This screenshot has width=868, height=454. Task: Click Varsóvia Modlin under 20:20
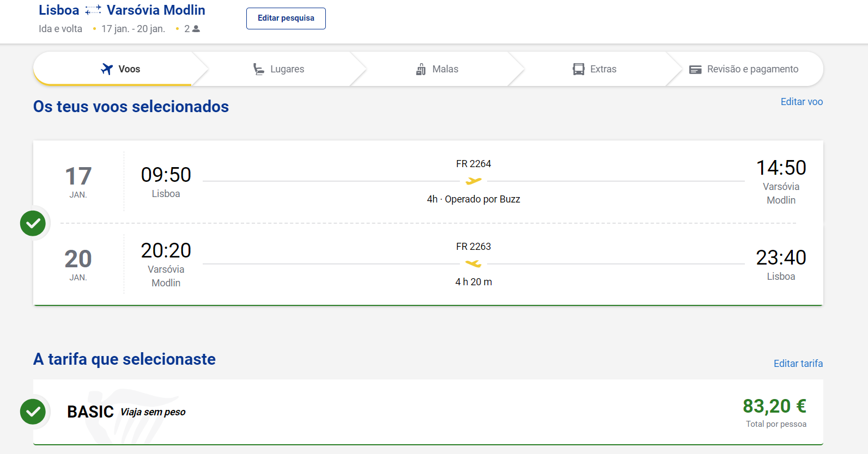click(166, 276)
